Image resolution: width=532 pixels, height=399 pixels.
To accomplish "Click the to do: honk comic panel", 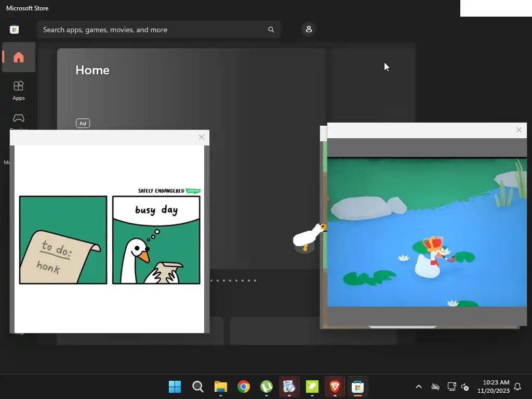I will pyautogui.click(x=63, y=240).
